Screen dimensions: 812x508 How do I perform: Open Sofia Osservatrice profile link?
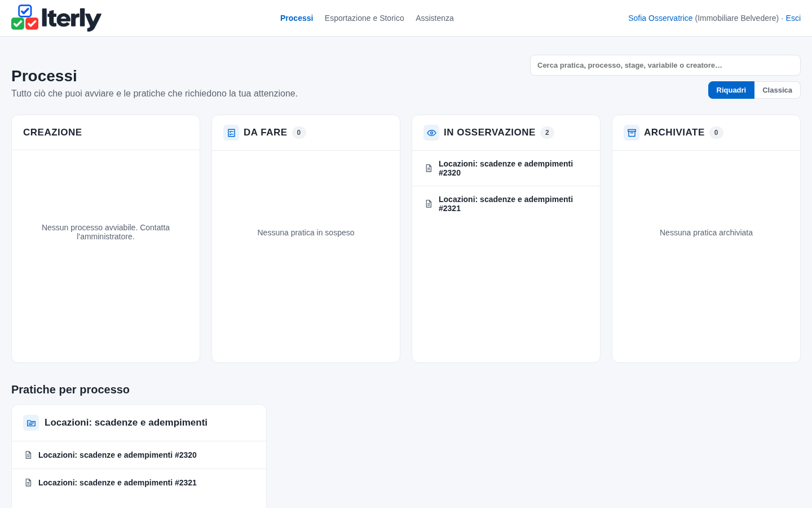pyautogui.click(x=660, y=18)
